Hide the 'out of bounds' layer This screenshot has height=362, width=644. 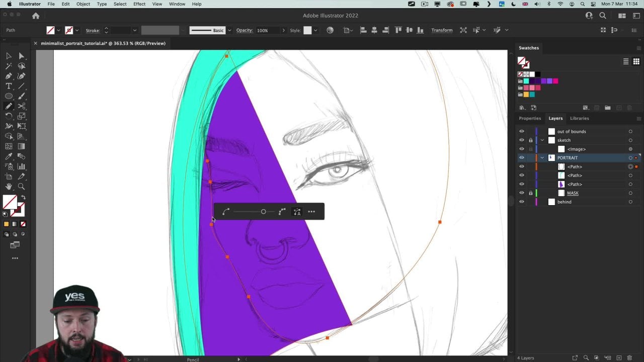522,132
